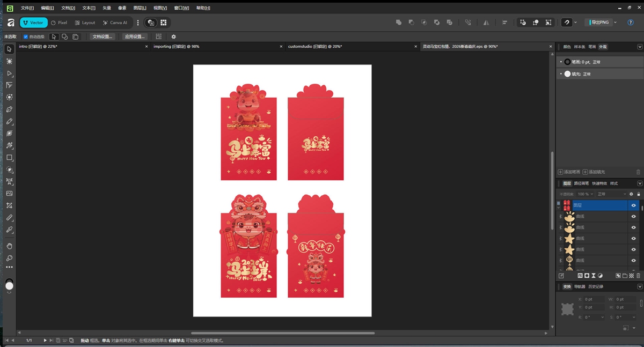The image size is (644, 347).
Task: Click 添加笔画 to add a stroke
Action: click(569, 172)
